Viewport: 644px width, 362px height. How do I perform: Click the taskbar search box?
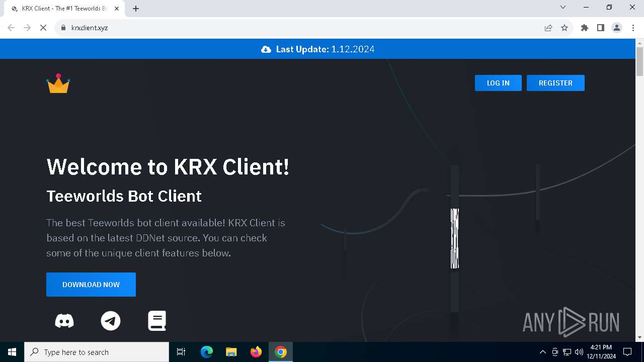tap(97, 352)
